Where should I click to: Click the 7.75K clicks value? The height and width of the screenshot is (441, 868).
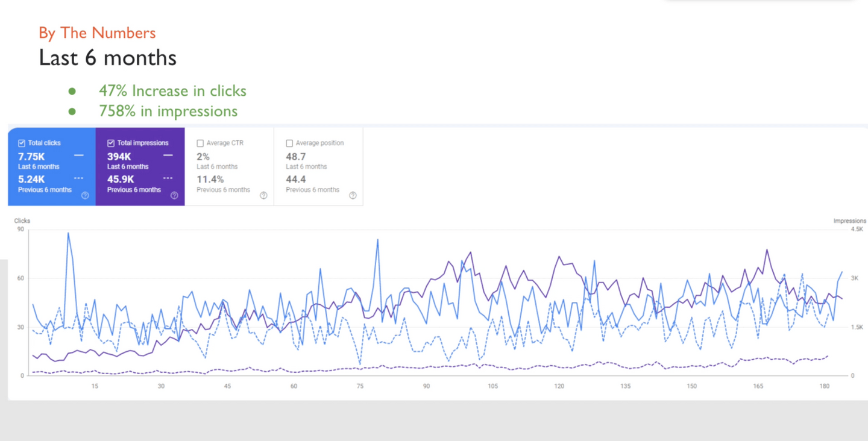pyautogui.click(x=31, y=157)
